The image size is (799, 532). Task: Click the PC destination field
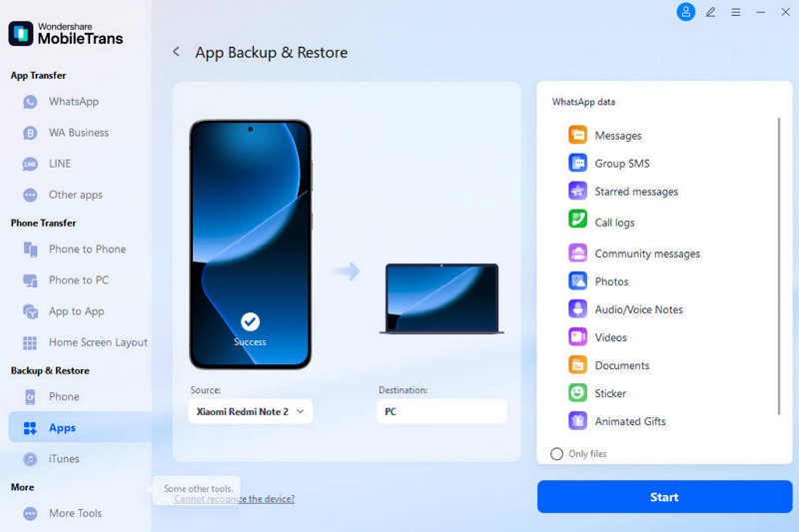coord(441,411)
